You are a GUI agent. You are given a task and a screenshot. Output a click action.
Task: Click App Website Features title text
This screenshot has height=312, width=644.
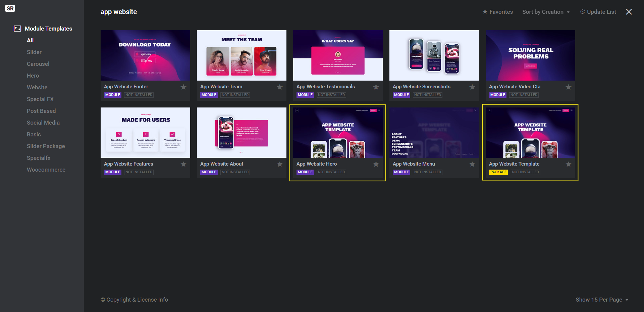click(x=128, y=164)
